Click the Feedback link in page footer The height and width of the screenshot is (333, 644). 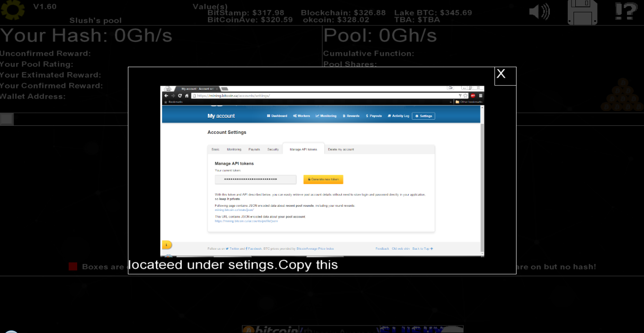382,248
